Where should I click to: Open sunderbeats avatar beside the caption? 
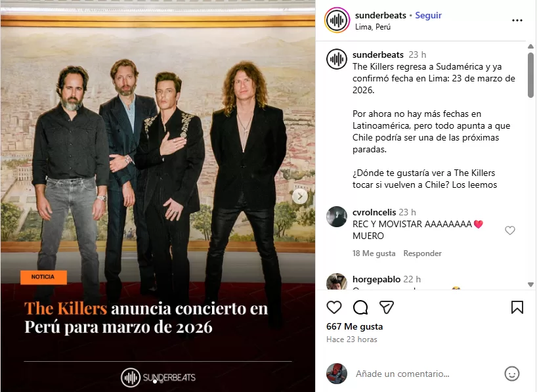tap(337, 59)
